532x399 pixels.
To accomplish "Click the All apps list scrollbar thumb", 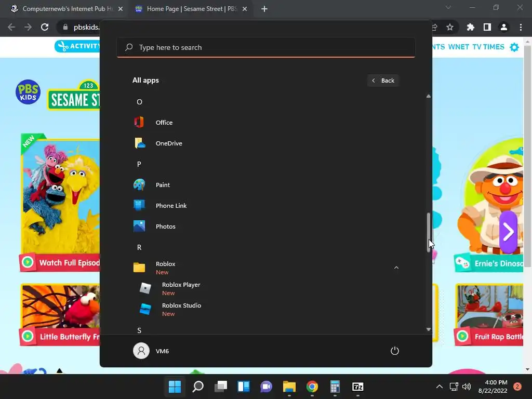I will [x=429, y=232].
